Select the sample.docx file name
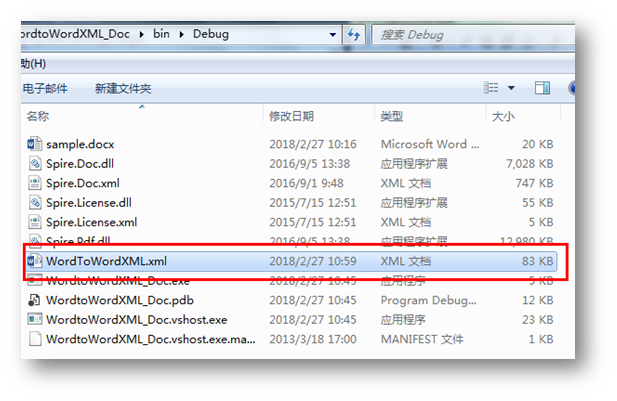This screenshot has width=617, height=401. pos(80,144)
